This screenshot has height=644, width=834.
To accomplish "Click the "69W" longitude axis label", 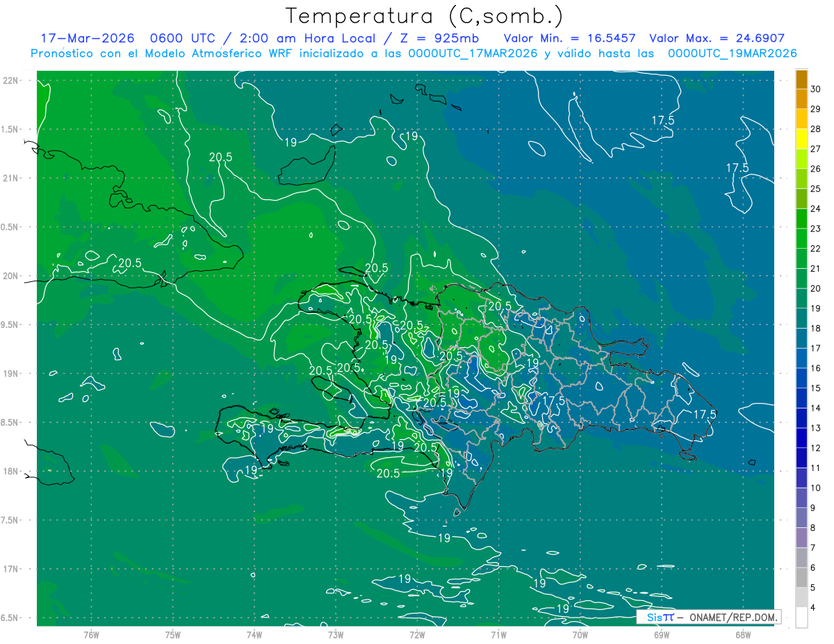I will (661, 634).
